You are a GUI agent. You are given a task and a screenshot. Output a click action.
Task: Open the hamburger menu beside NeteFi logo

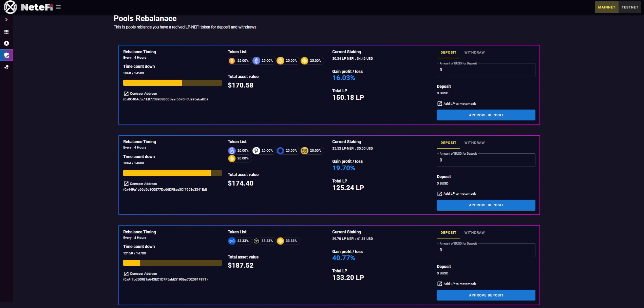tap(58, 7)
